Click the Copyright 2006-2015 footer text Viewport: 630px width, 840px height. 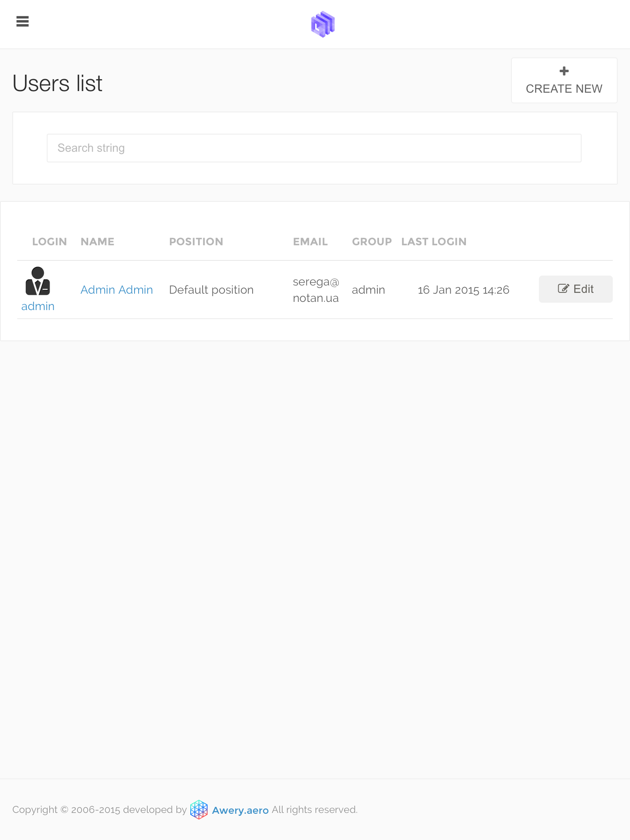pyautogui.click(x=100, y=810)
